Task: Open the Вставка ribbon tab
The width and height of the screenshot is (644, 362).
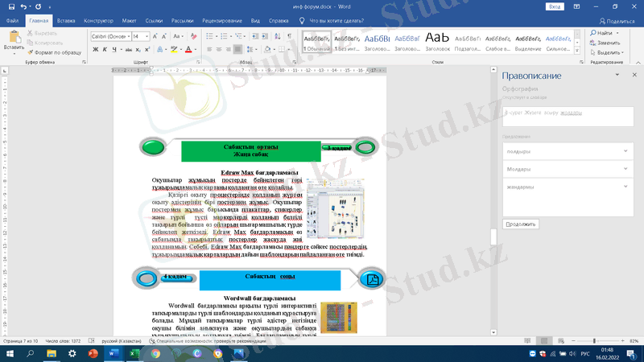Action: tap(66, 19)
